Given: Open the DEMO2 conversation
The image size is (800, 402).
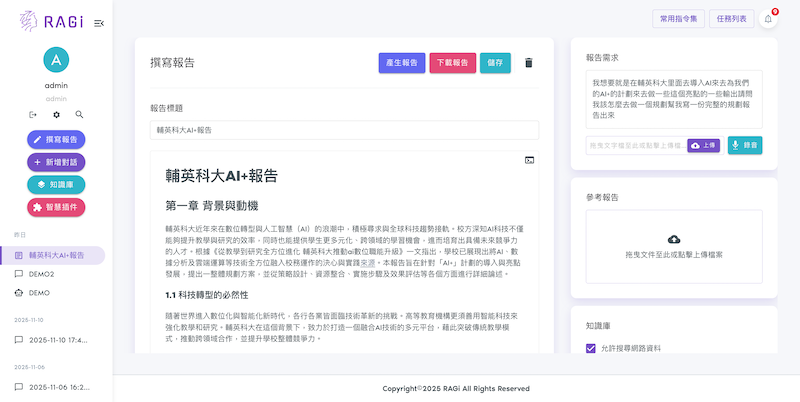Looking at the screenshot, I should click(x=40, y=273).
